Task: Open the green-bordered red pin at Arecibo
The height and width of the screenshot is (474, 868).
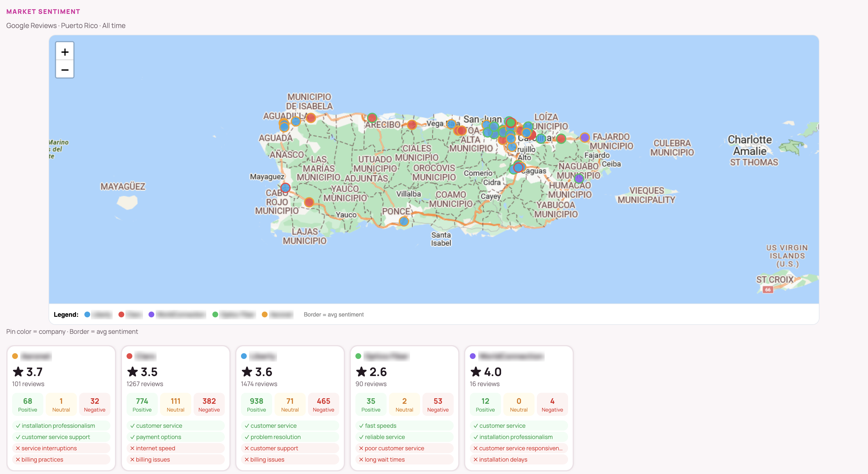Action: point(372,118)
